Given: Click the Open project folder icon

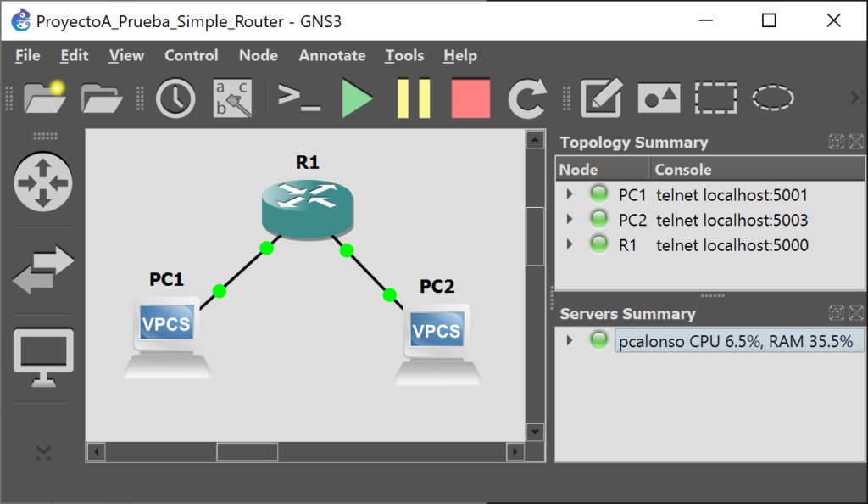Looking at the screenshot, I should [x=102, y=98].
